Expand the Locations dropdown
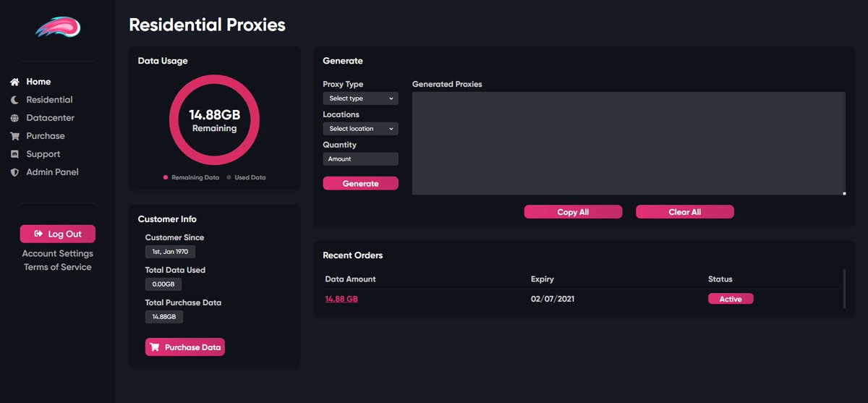868x403 pixels. pos(360,129)
